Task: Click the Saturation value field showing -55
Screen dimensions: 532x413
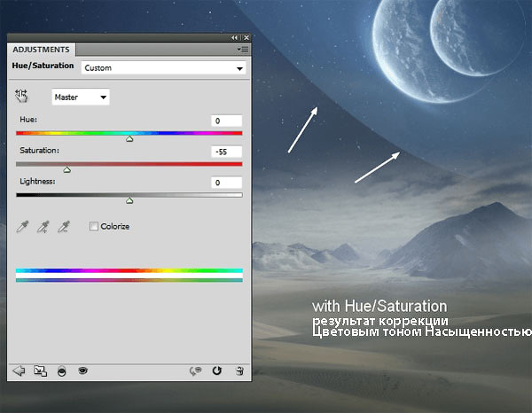Action: 227,152
